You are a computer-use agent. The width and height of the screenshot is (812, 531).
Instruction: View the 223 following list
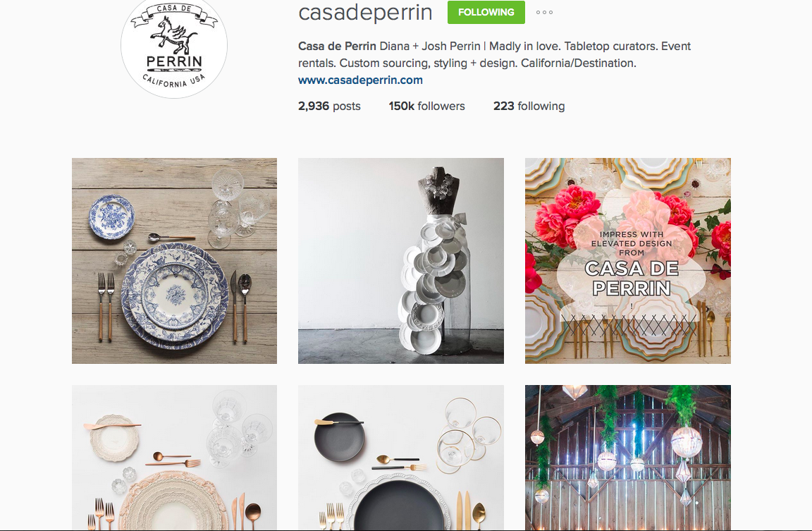pyautogui.click(x=529, y=106)
